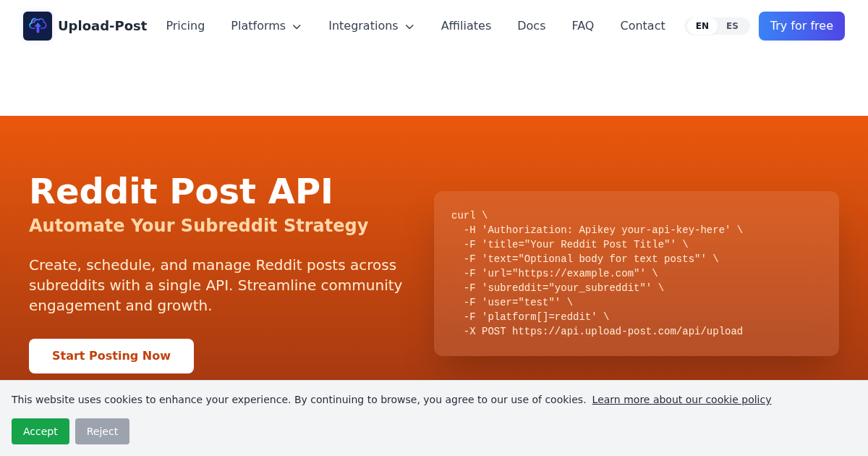868x456 pixels.
Task: Click the language toggle pill control
Action: 717,25
